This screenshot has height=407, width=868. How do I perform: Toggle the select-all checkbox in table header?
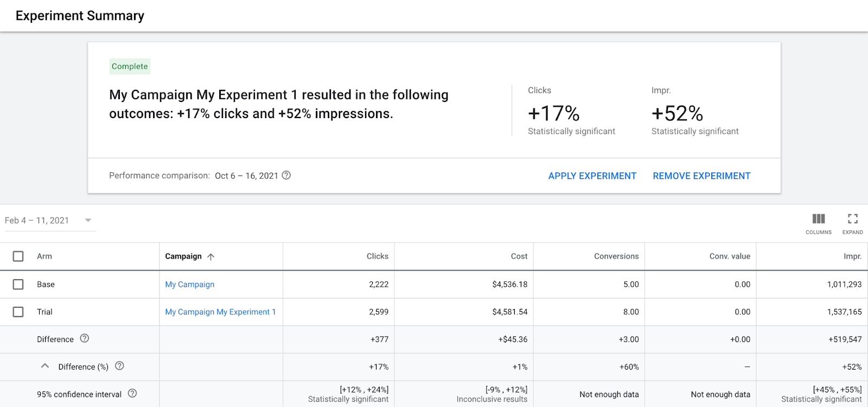pos(18,256)
